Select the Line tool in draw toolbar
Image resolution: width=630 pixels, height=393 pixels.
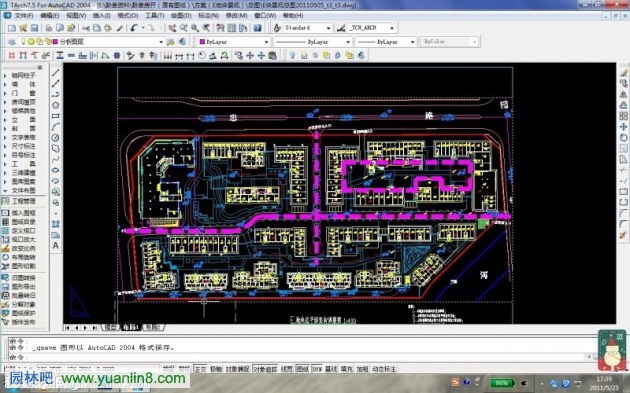pos(55,73)
